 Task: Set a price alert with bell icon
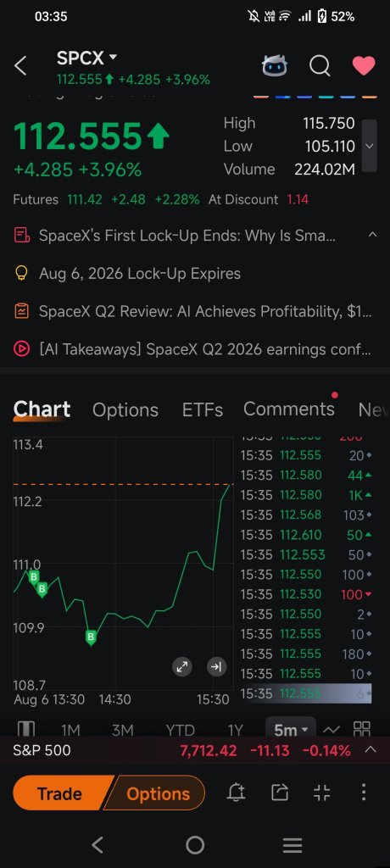coord(237,793)
